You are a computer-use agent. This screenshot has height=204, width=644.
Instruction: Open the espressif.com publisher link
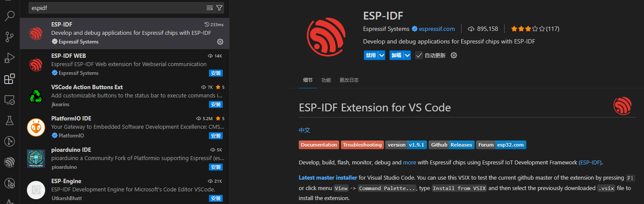tap(436, 29)
